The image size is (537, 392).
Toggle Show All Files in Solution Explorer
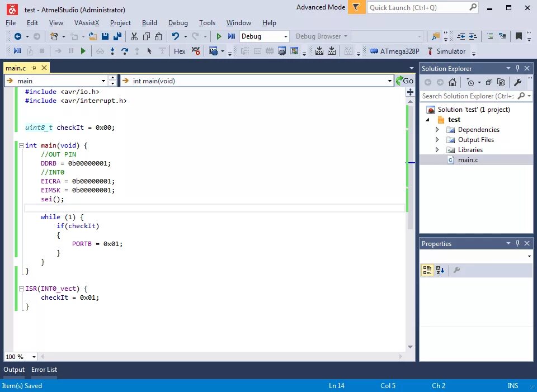(501, 83)
